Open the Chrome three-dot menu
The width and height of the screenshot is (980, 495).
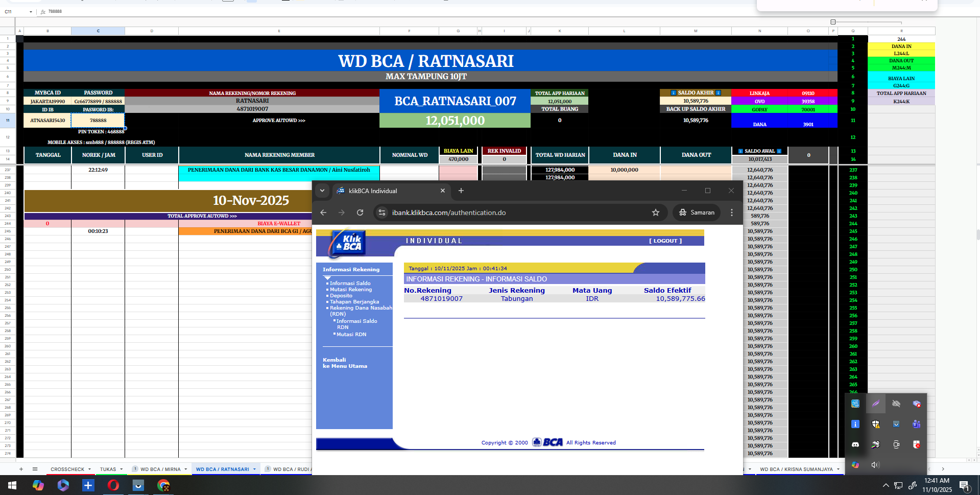click(732, 213)
